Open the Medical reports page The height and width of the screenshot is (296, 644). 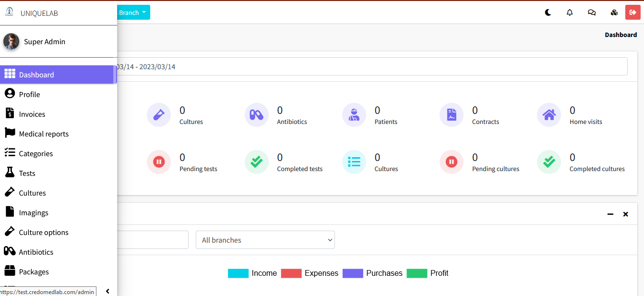[44, 134]
